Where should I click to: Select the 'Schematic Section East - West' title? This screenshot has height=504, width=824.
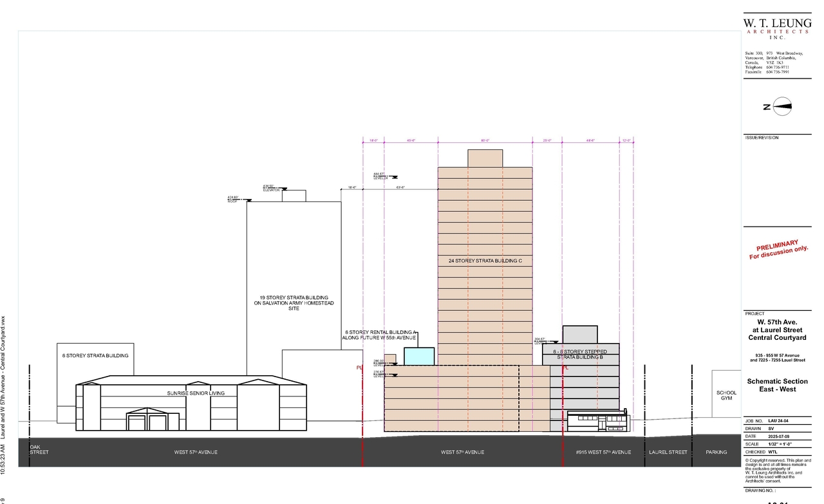[x=777, y=386]
